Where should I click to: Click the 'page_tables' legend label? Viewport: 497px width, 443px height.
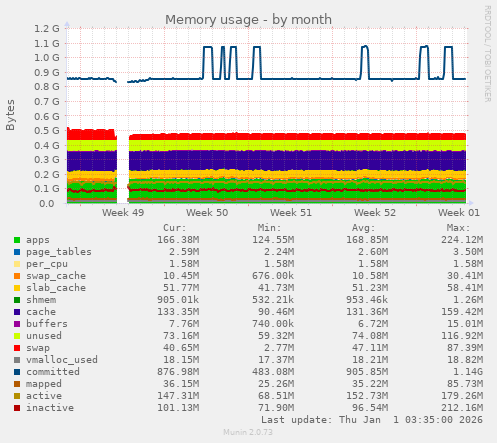[59, 252]
